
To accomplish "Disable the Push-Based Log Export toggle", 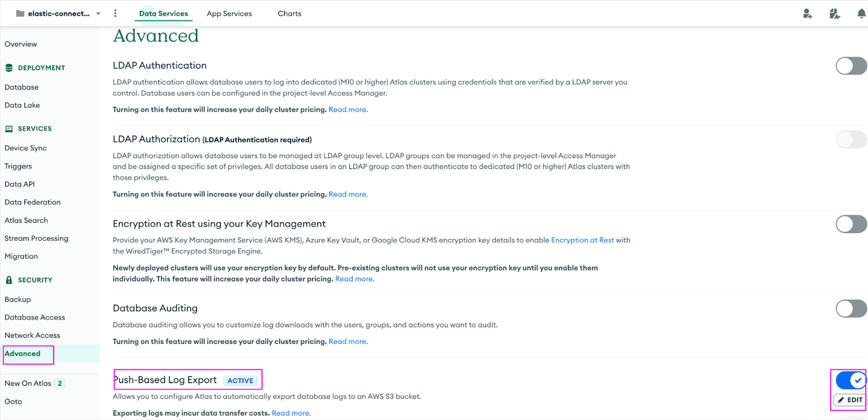I will click(x=851, y=380).
